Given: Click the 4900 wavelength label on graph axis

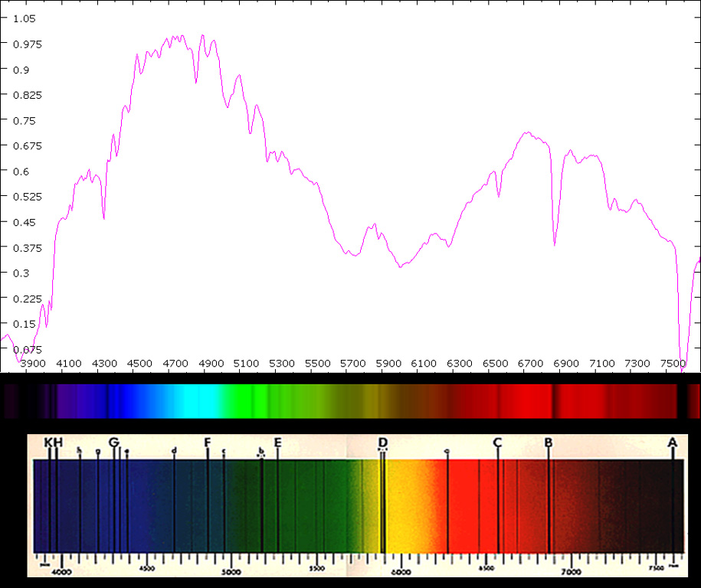Looking at the screenshot, I should click(x=211, y=364).
